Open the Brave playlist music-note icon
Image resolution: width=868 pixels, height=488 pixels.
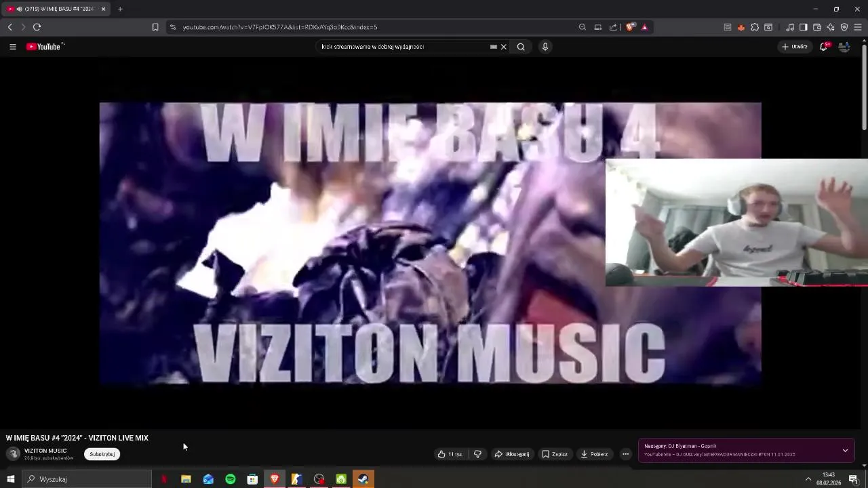coord(790,27)
